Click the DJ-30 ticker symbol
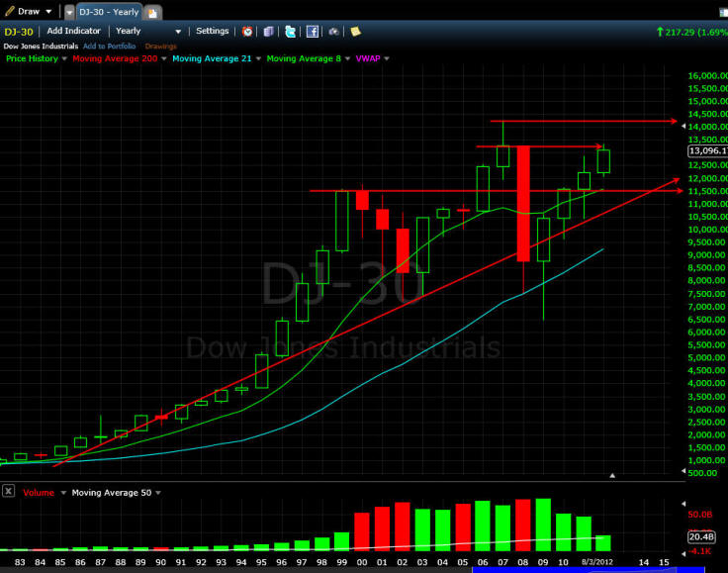The width and height of the screenshot is (728, 573). [19, 32]
